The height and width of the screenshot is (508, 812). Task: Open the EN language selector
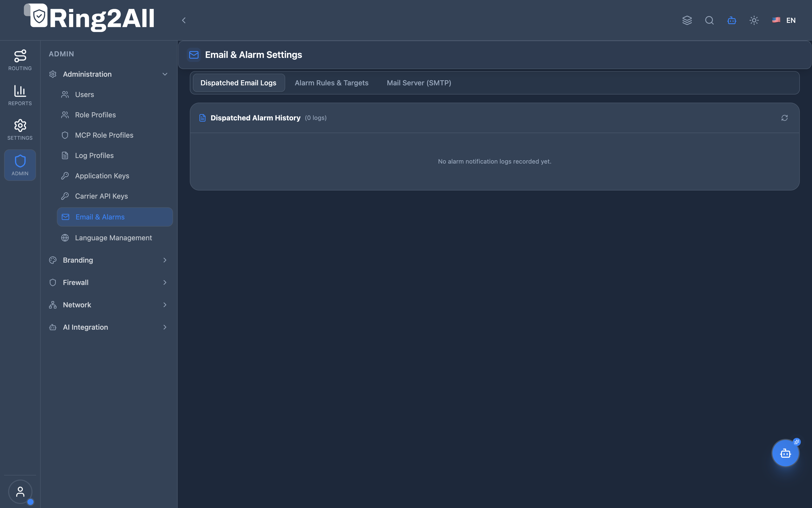pos(784,21)
